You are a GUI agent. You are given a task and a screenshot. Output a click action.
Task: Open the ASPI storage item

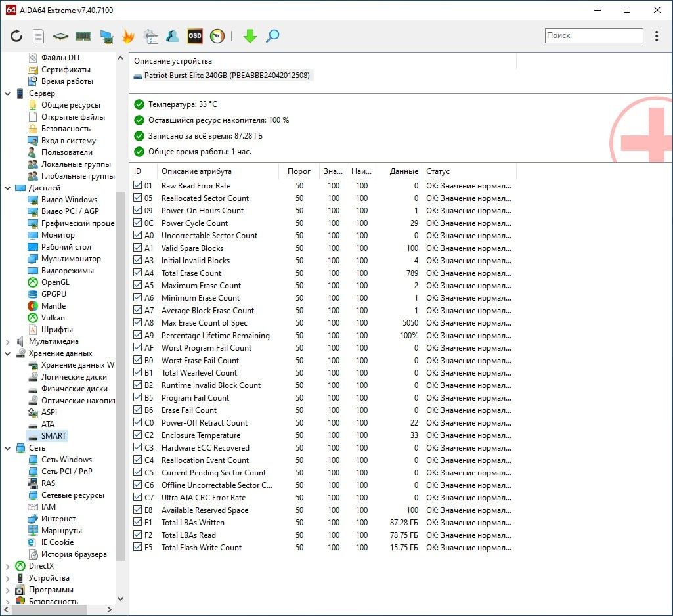(x=49, y=412)
